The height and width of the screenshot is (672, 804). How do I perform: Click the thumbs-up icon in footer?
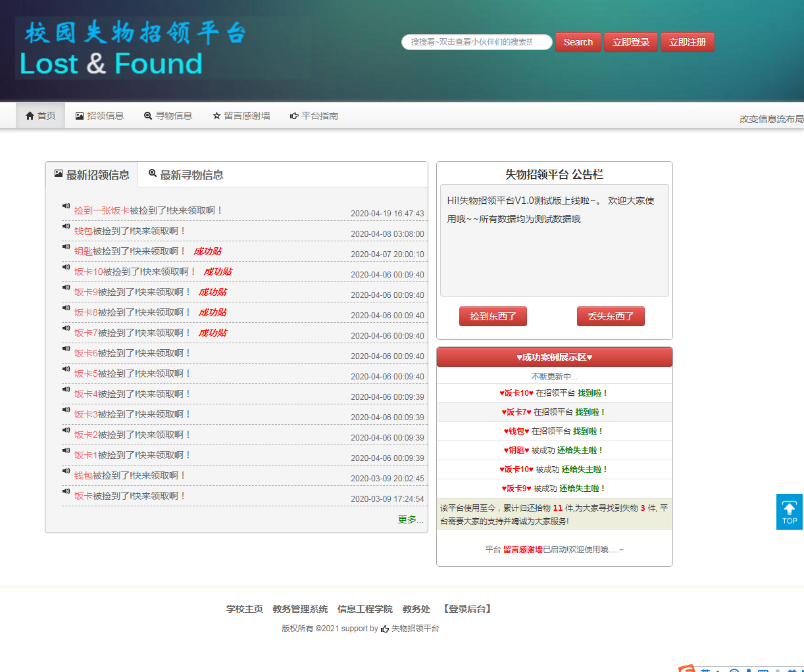(x=385, y=629)
